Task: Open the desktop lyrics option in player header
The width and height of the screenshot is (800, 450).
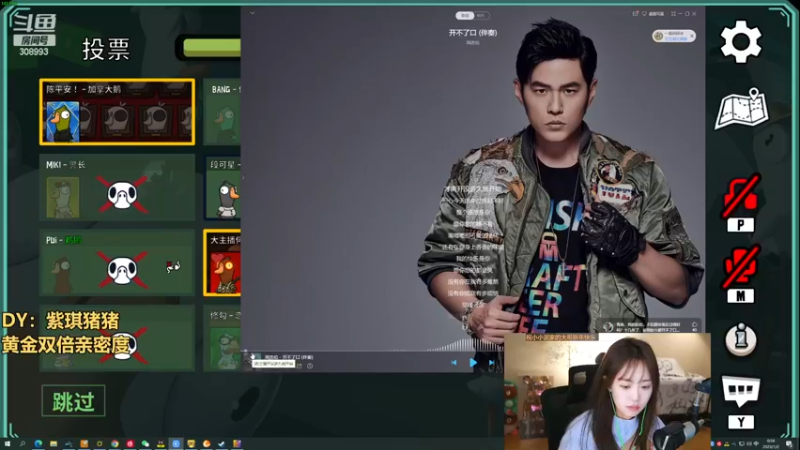Action: pyautogui.click(x=653, y=14)
